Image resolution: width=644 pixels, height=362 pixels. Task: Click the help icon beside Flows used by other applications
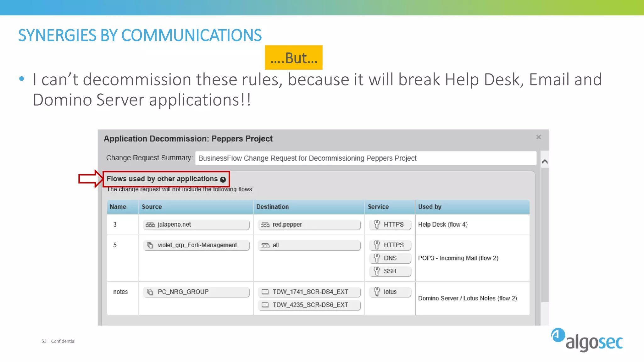tap(223, 180)
